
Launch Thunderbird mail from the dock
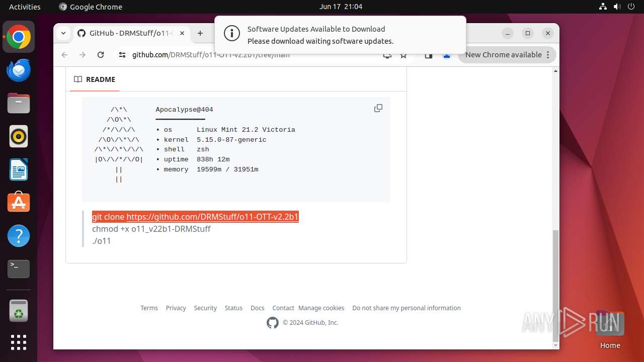pos(19,70)
